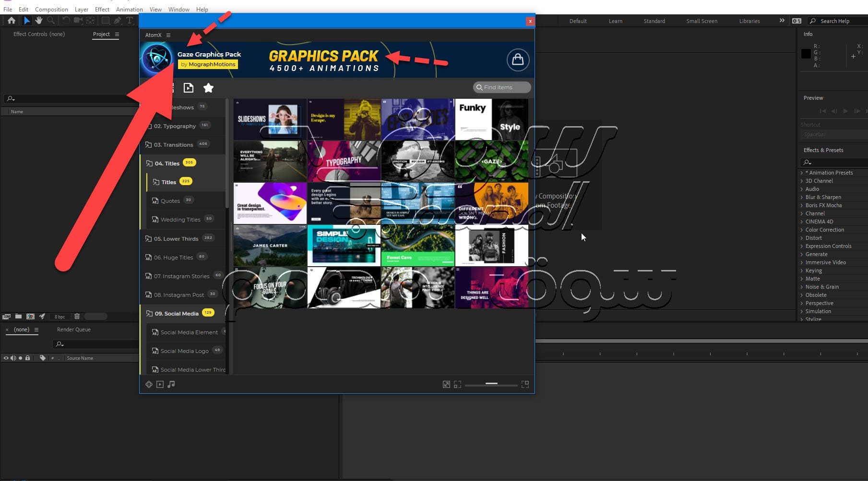
Task: Expand the Blur & Sharpen category
Action: pos(802,197)
